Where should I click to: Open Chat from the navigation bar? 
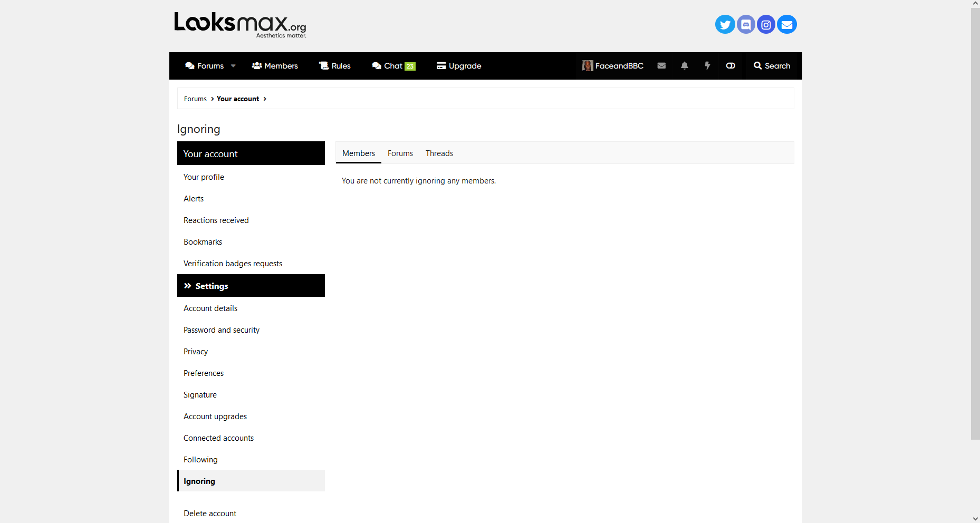tap(393, 66)
